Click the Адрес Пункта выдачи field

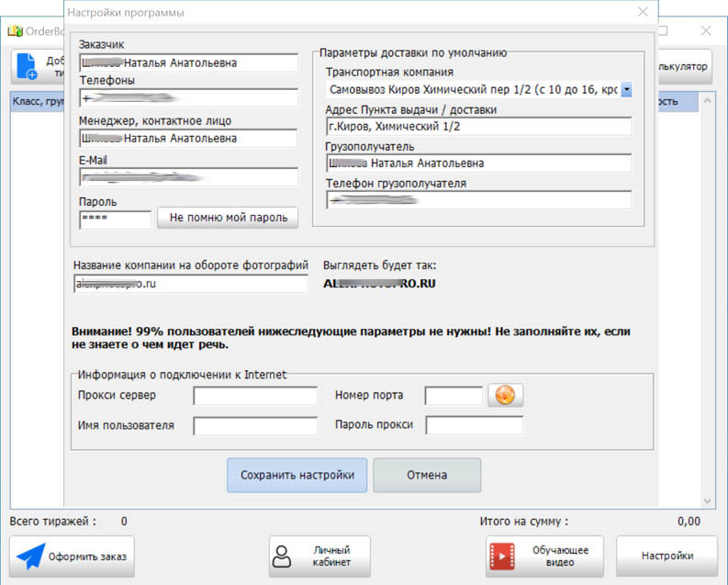pyautogui.click(x=478, y=127)
